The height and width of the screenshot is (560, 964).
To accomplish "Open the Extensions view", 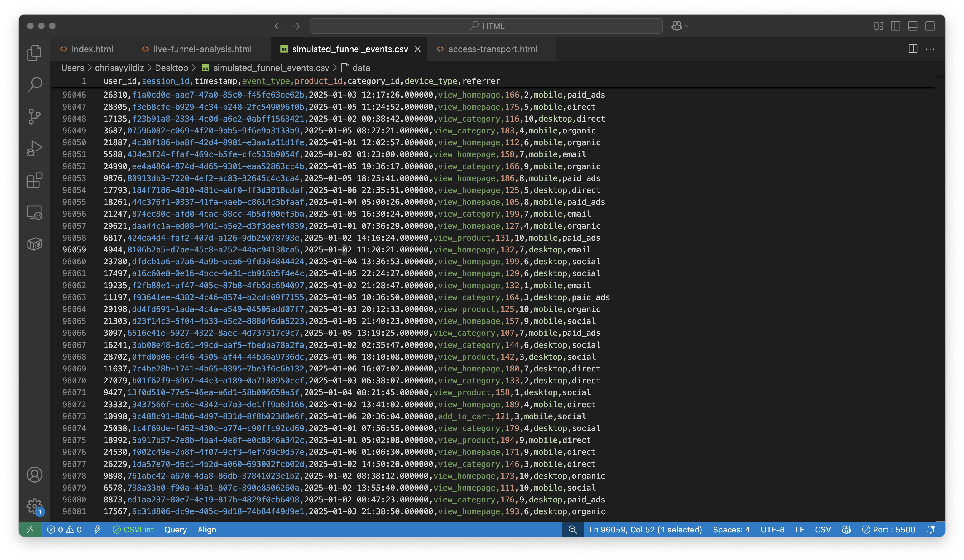I will [x=34, y=181].
